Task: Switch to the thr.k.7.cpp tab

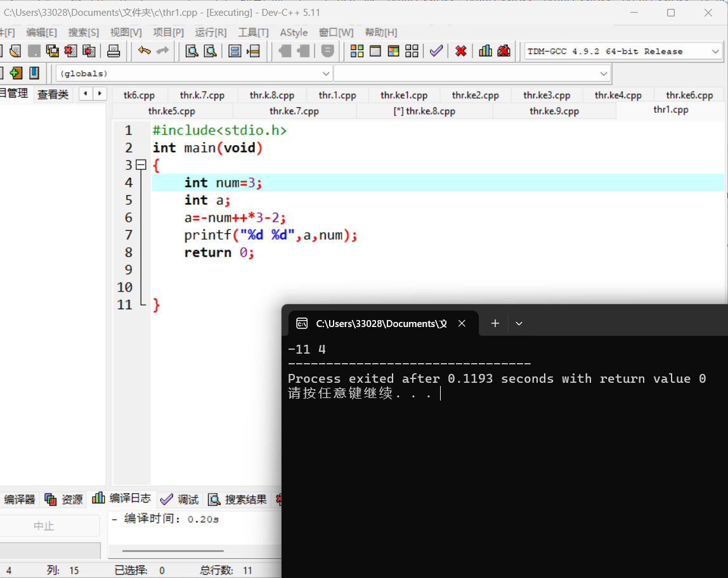Action: (x=202, y=95)
